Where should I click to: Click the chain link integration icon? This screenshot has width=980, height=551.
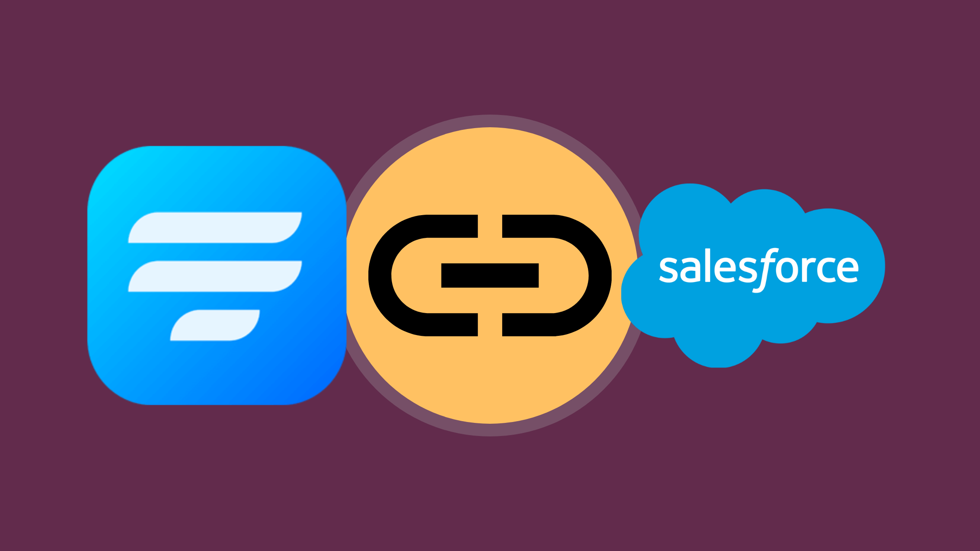(x=490, y=276)
